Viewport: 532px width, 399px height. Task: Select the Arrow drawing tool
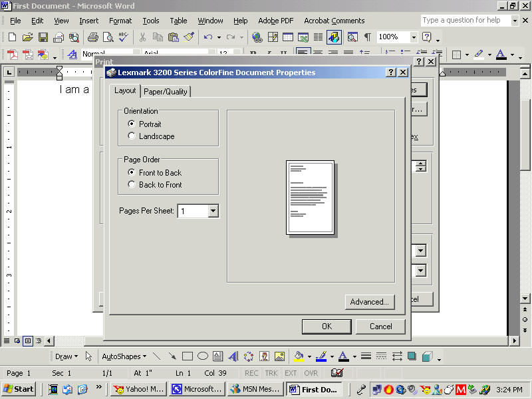[172, 356]
